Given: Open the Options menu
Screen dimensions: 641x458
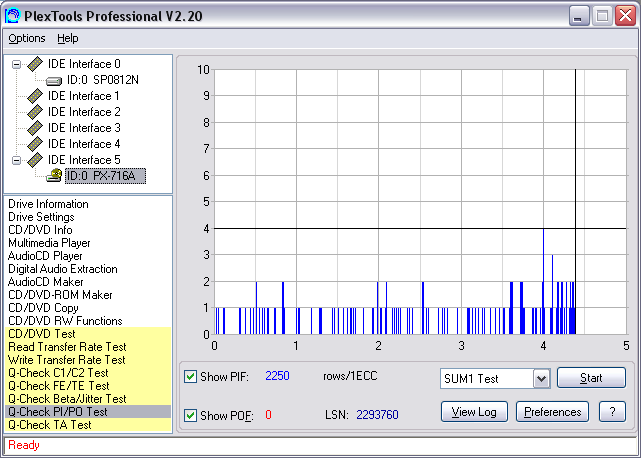Looking at the screenshot, I should pos(27,38).
